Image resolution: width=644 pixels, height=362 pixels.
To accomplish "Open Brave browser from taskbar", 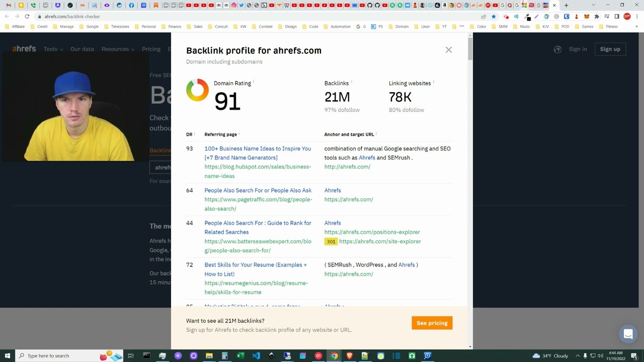I will 350,355.
